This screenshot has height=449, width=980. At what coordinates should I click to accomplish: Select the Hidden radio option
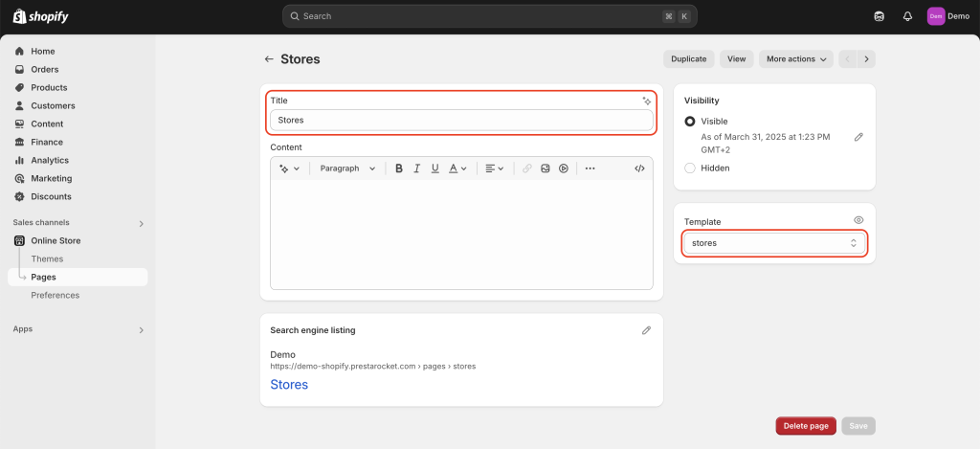[690, 168]
